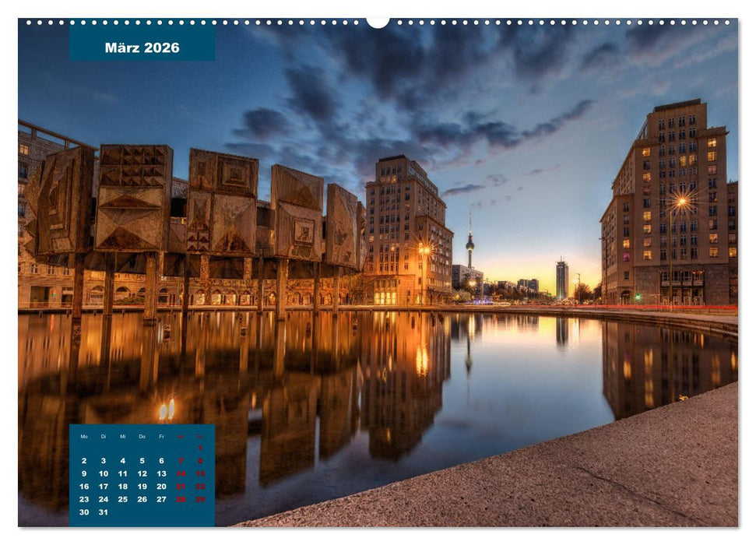Select date 7, first red Saturday

(x=181, y=461)
